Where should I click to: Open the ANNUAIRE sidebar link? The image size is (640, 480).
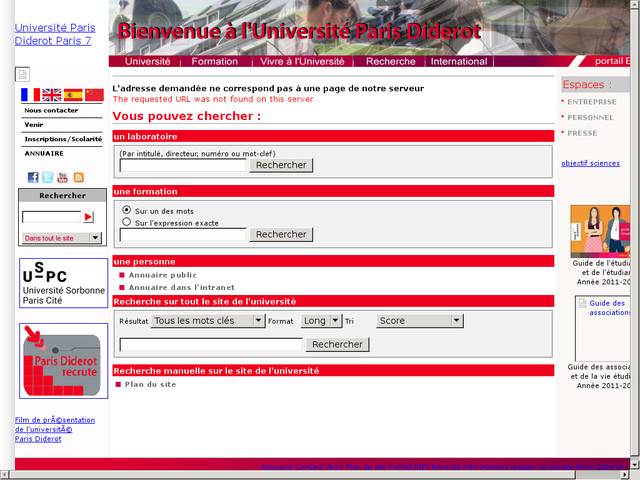pos(44,153)
